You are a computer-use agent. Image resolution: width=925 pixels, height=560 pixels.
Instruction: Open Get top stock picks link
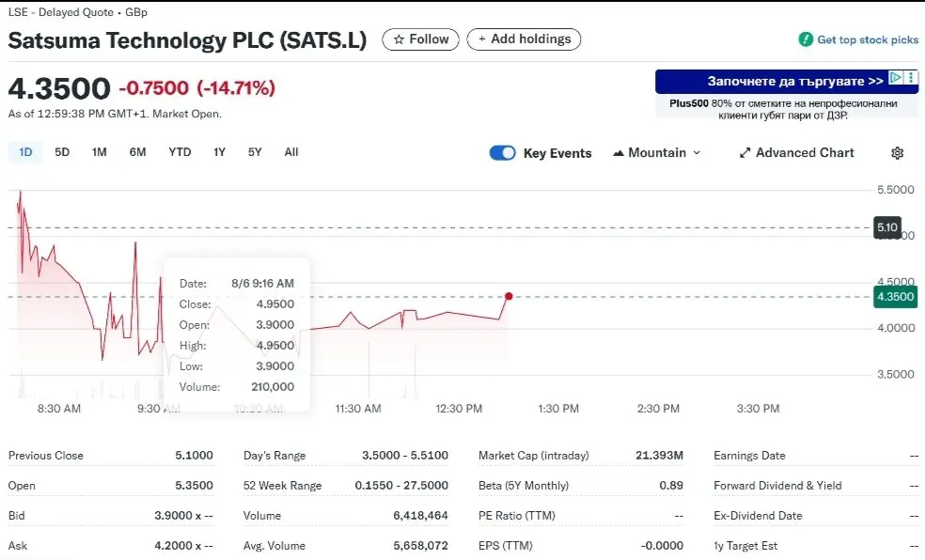pos(867,39)
